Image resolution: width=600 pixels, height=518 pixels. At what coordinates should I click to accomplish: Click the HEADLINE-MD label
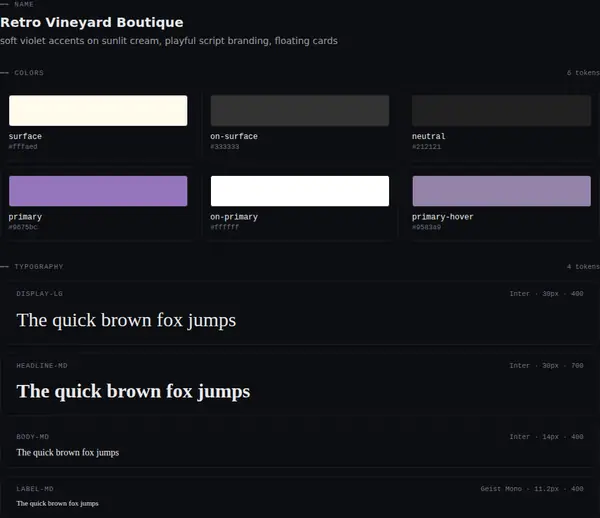click(x=42, y=366)
